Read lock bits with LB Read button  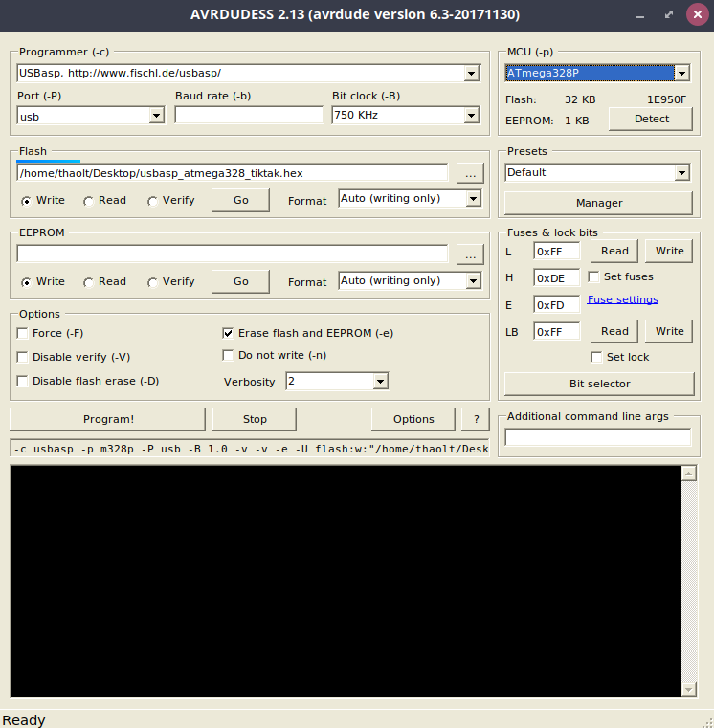[x=614, y=331]
